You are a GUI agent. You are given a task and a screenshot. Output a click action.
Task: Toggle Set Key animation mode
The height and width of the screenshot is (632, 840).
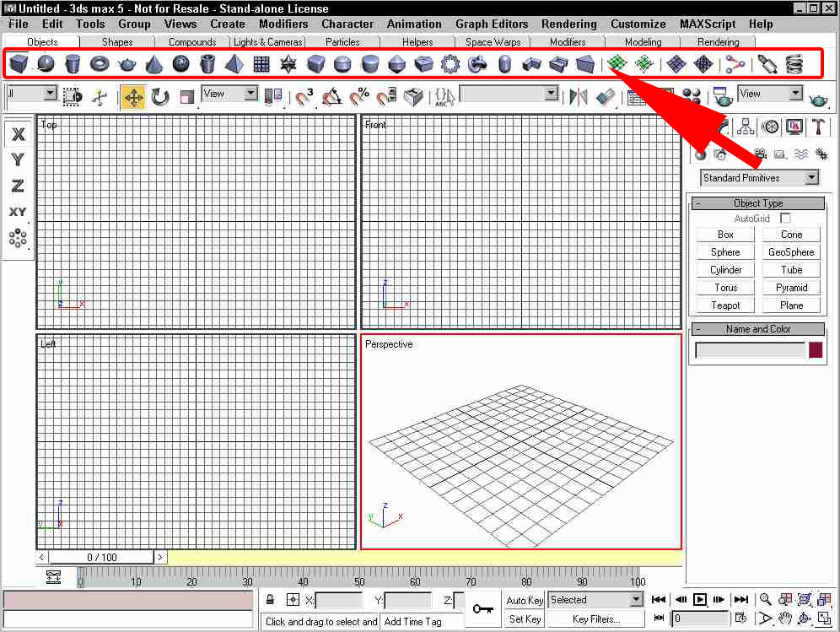[x=525, y=619]
